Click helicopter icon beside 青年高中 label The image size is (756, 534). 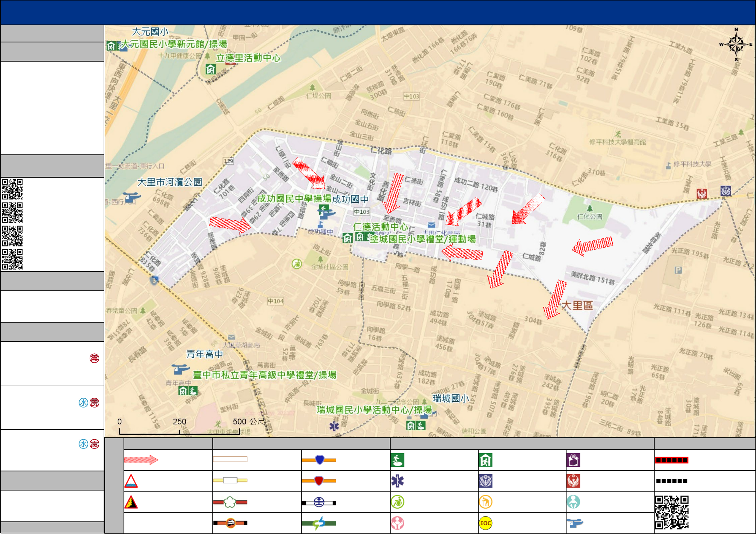(x=181, y=369)
